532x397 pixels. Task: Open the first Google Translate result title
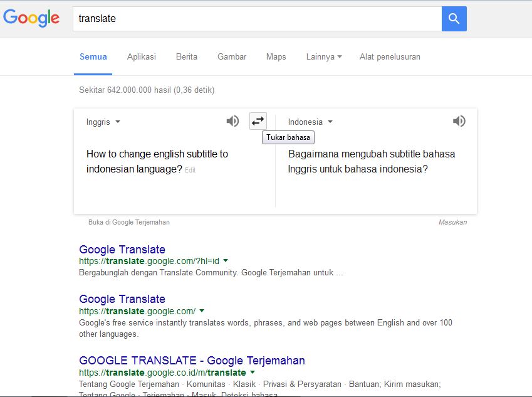(122, 250)
